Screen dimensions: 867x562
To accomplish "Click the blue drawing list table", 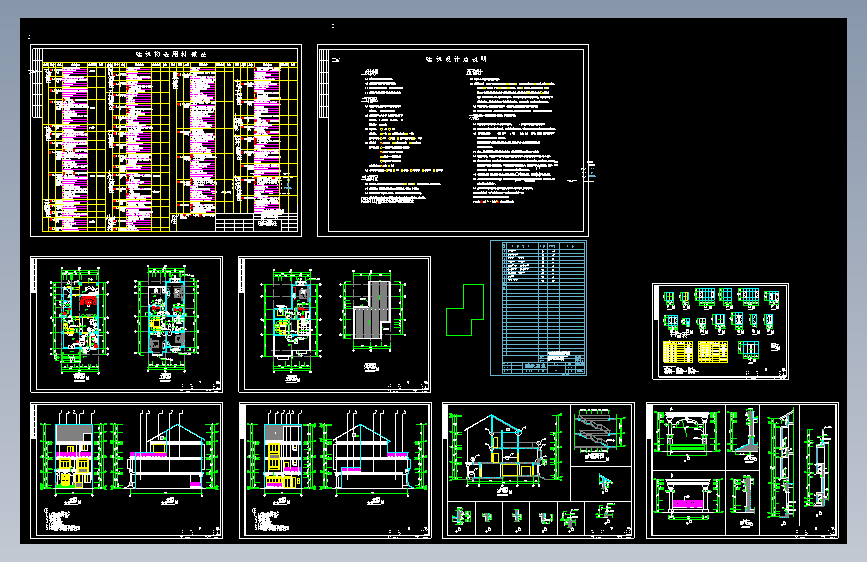I will click(539, 308).
